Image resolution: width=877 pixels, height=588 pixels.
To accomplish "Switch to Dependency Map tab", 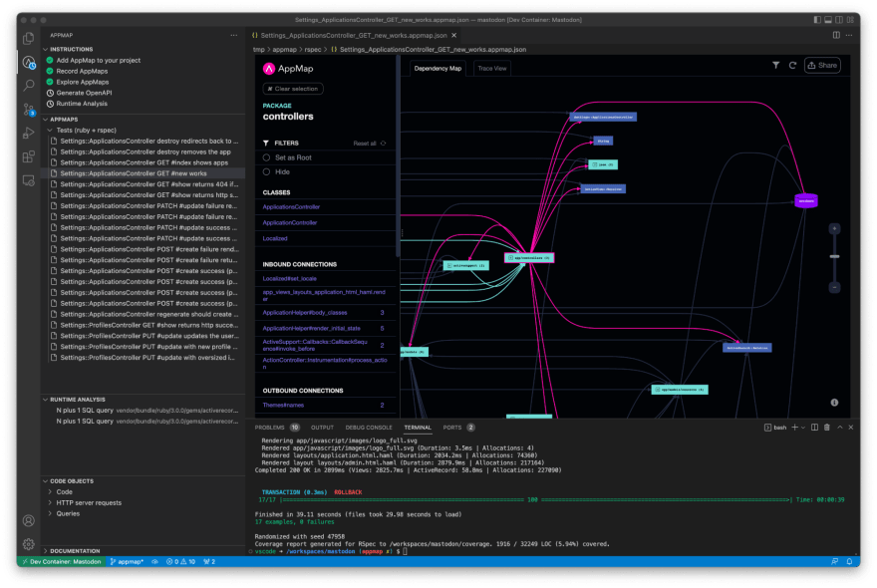I will tap(438, 68).
